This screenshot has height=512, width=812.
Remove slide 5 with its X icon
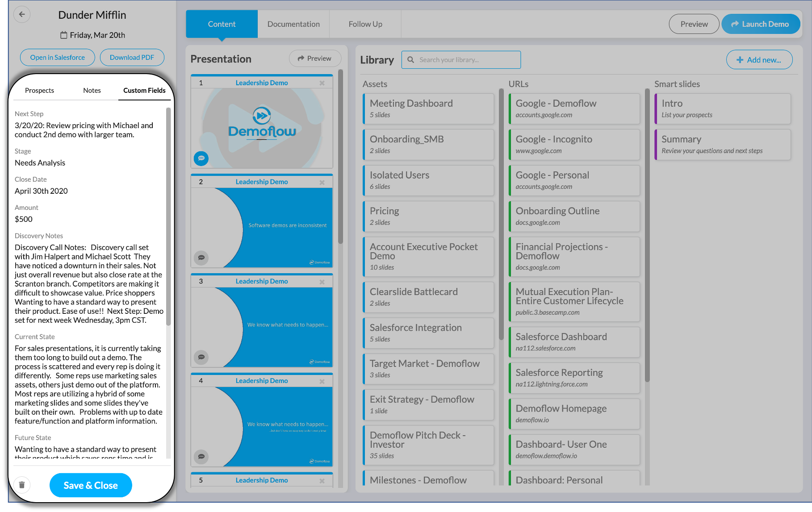pyautogui.click(x=322, y=481)
